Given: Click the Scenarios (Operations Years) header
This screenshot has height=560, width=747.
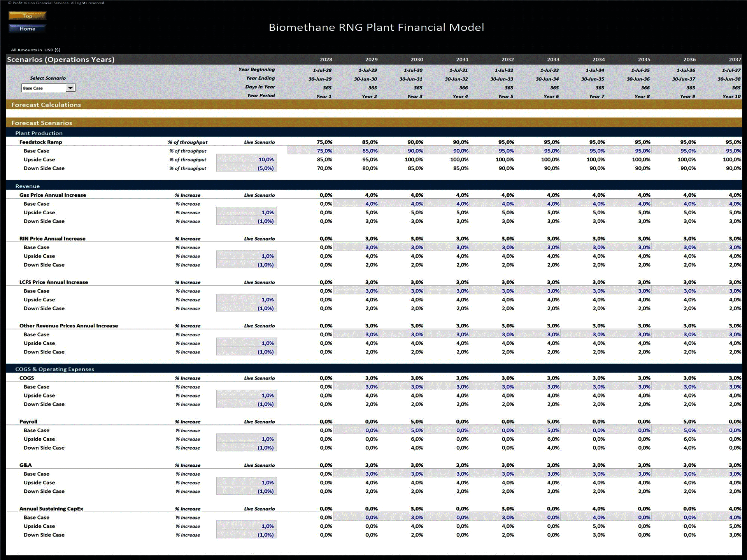Looking at the screenshot, I should click(61, 59).
